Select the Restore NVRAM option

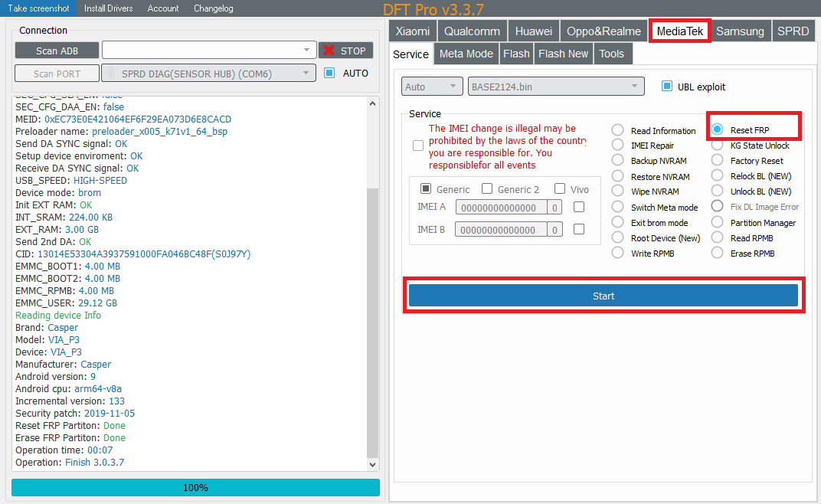pos(618,176)
